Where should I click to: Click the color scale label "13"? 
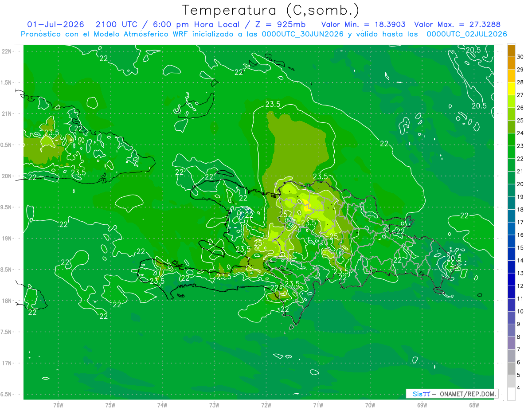pyautogui.click(x=520, y=273)
